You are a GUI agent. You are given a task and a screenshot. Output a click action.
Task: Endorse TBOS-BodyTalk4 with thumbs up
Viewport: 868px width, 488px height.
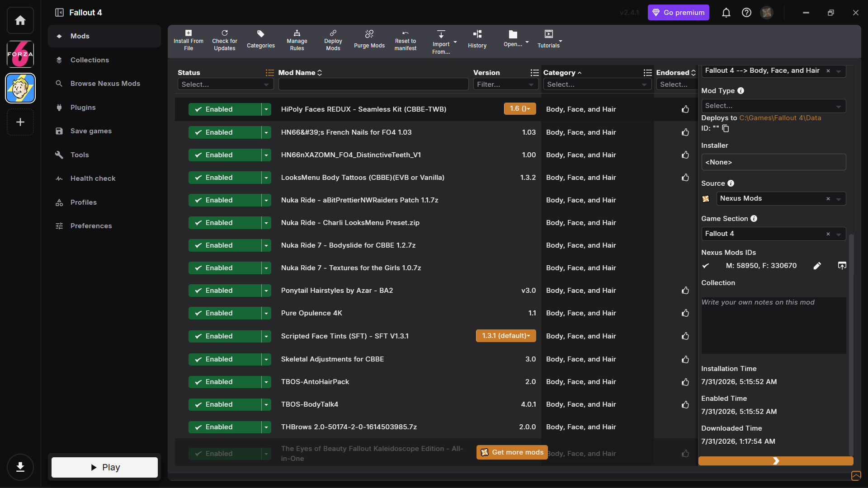tap(685, 404)
